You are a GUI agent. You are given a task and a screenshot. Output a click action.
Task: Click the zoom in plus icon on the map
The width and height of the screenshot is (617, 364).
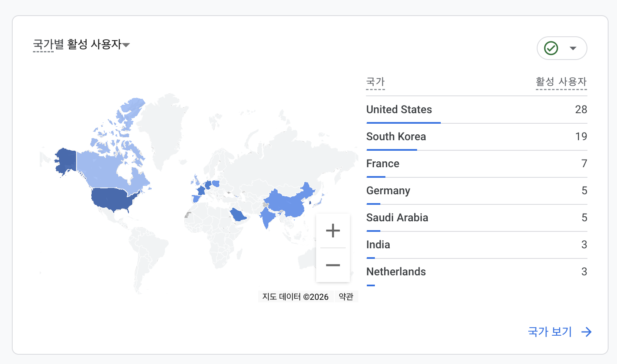point(333,231)
